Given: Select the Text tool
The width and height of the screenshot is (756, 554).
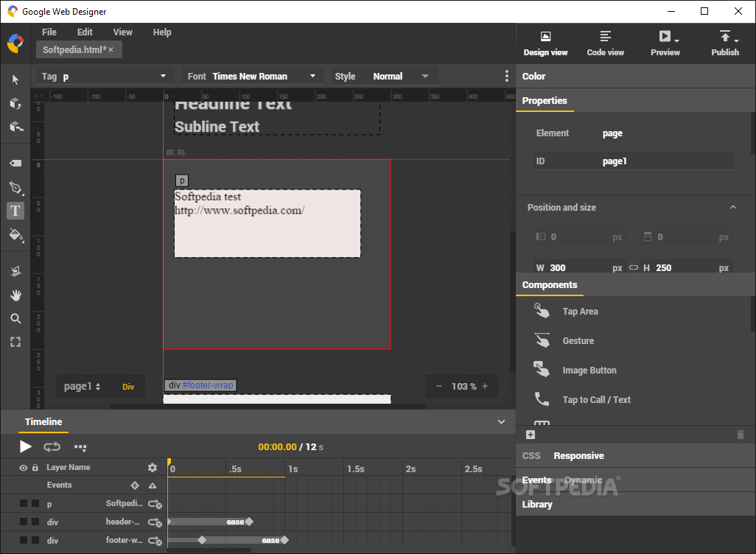Looking at the screenshot, I should (15, 211).
